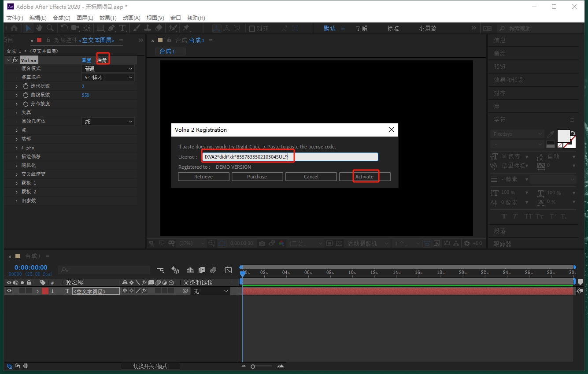
Task: Click the snapshot camera icon in viewer
Action: coord(262,243)
